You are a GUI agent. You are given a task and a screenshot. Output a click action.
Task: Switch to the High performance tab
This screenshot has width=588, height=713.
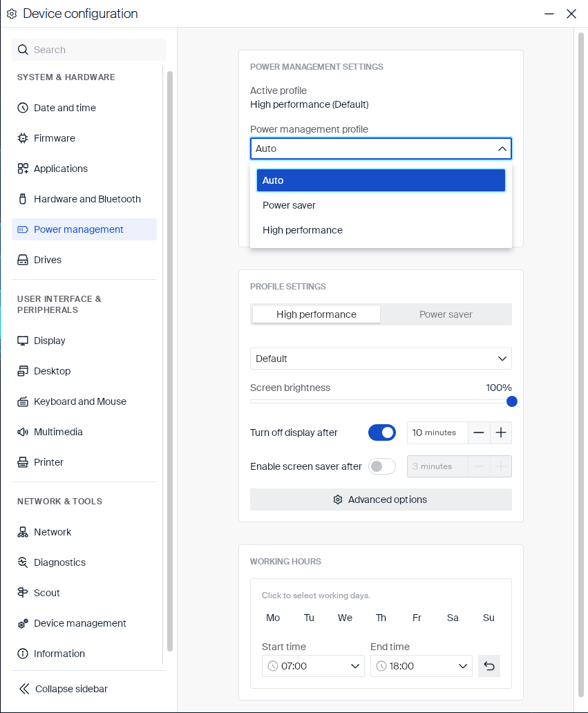[316, 314]
